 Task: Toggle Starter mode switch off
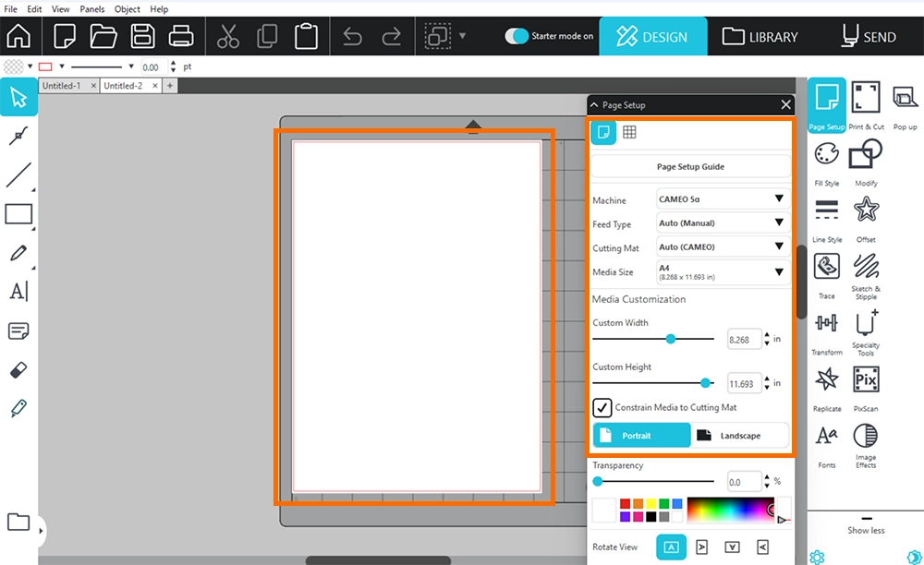click(517, 36)
